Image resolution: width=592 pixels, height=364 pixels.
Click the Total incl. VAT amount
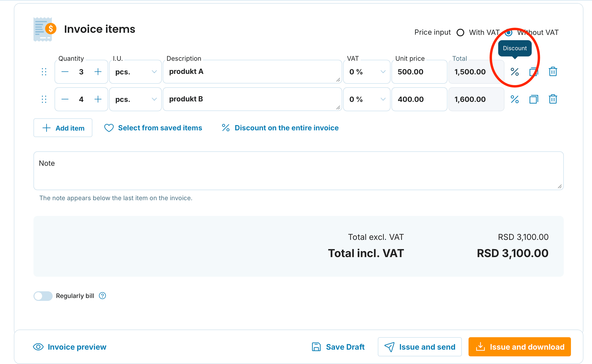tap(513, 253)
